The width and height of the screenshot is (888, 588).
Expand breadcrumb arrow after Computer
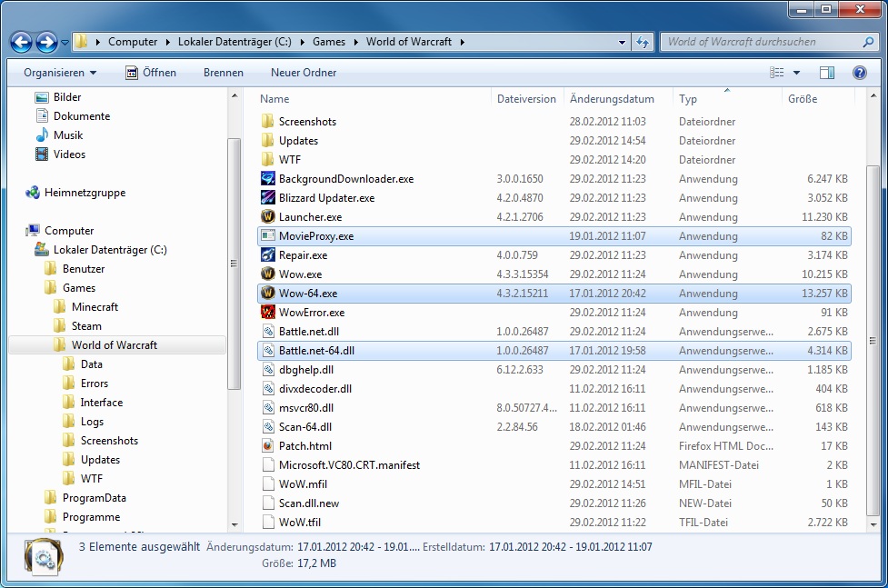pos(168,42)
